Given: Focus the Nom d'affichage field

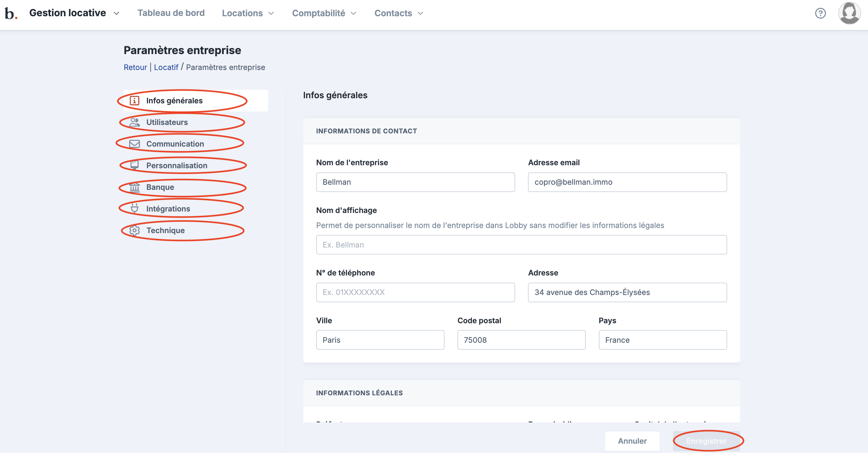Looking at the screenshot, I should pos(521,245).
